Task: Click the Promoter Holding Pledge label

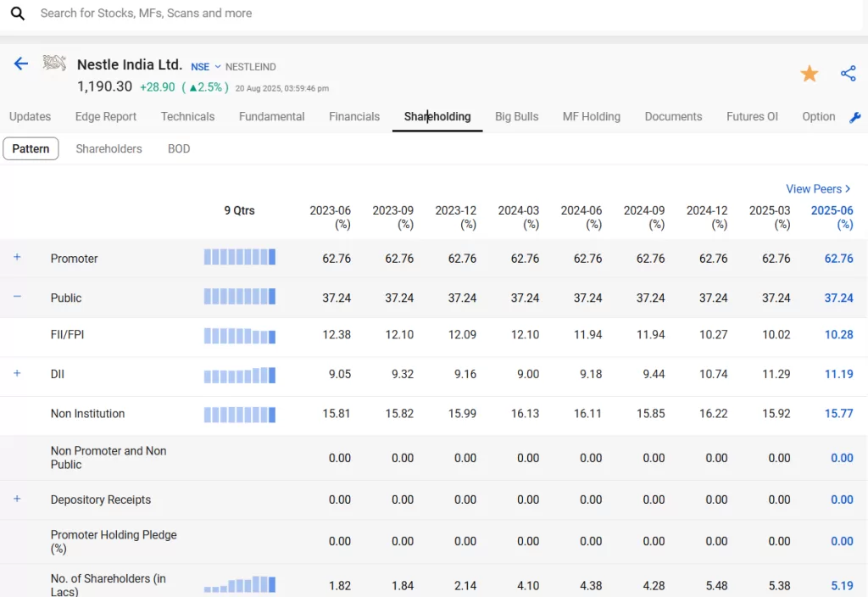Action: pos(114,542)
